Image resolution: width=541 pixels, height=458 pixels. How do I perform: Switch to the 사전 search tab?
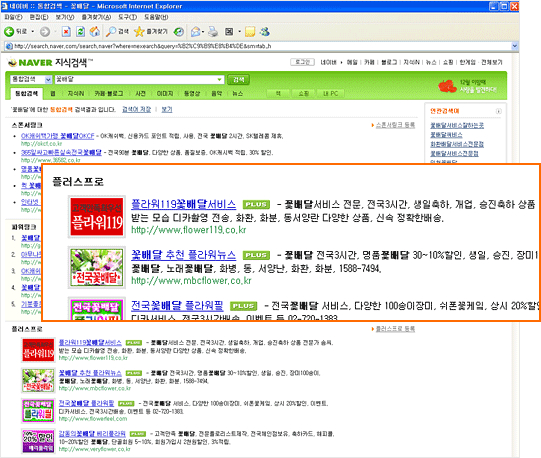[x=140, y=94]
